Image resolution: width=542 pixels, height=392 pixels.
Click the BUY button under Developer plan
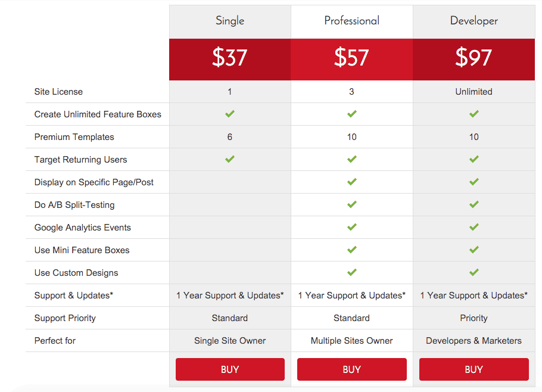pyautogui.click(x=474, y=369)
